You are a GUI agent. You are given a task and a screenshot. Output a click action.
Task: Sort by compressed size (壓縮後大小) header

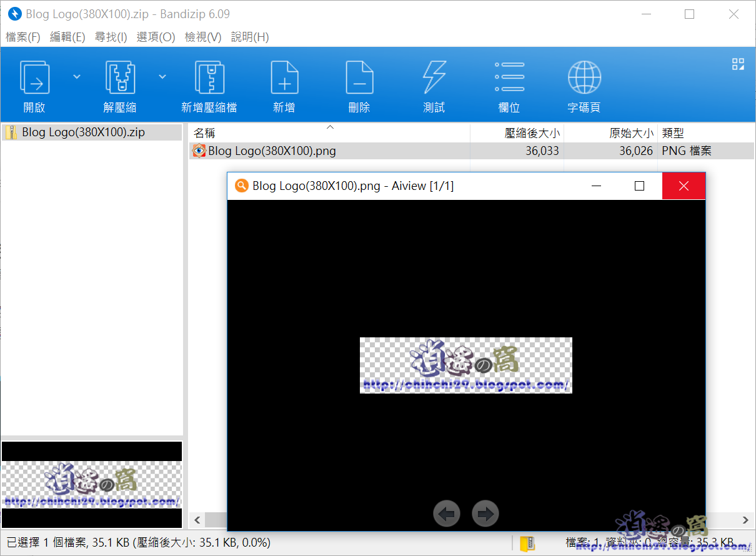[x=517, y=132]
